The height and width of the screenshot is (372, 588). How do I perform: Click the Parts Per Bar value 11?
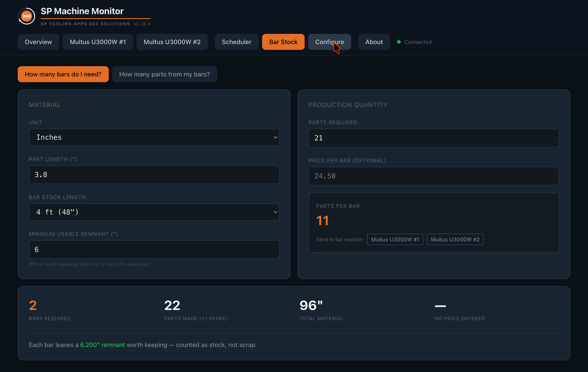(x=322, y=221)
